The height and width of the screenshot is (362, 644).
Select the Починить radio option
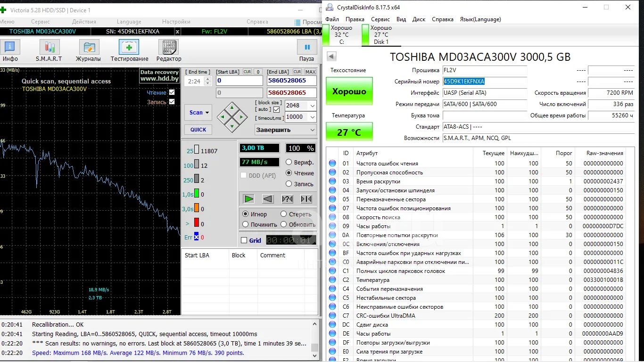245,224
